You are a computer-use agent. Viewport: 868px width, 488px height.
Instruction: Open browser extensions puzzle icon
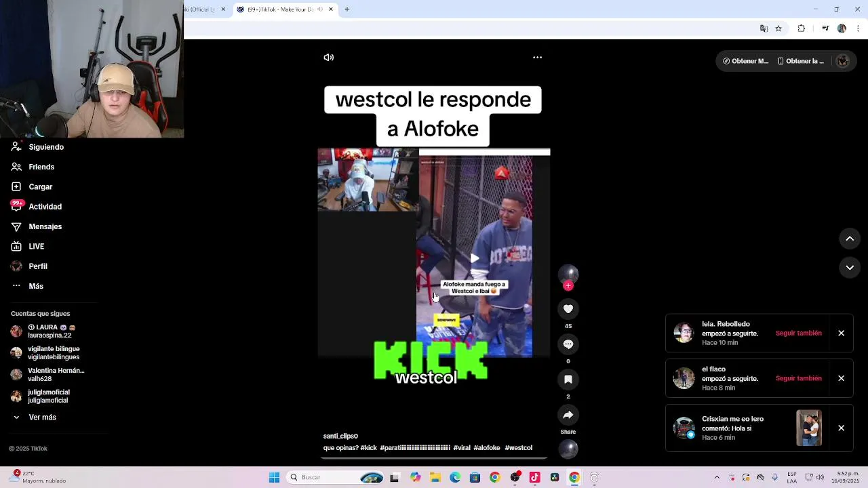click(x=802, y=28)
